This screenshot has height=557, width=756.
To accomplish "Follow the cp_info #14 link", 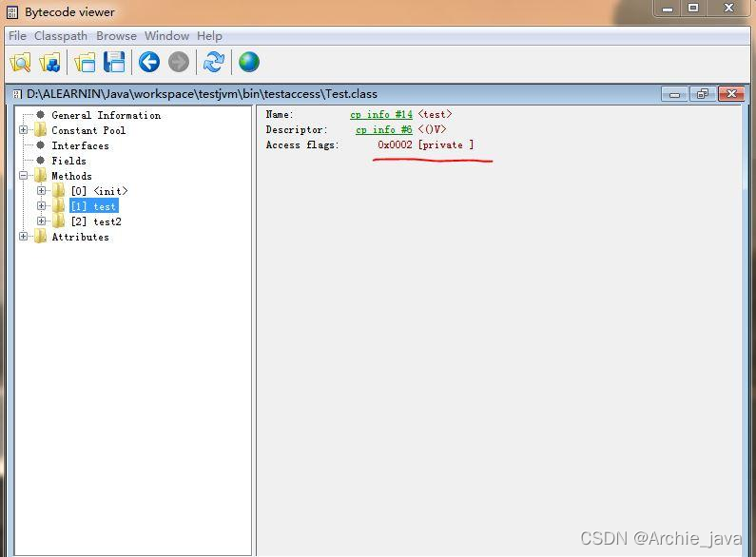I will click(x=381, y=115).
